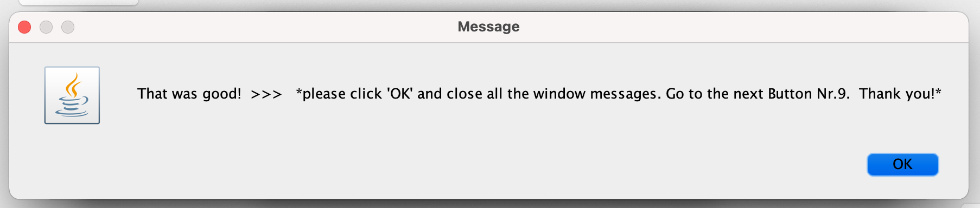Click the '>>>' arrows in the message
The width and height of the screenshot is (980, 208).
coord(266,94)
